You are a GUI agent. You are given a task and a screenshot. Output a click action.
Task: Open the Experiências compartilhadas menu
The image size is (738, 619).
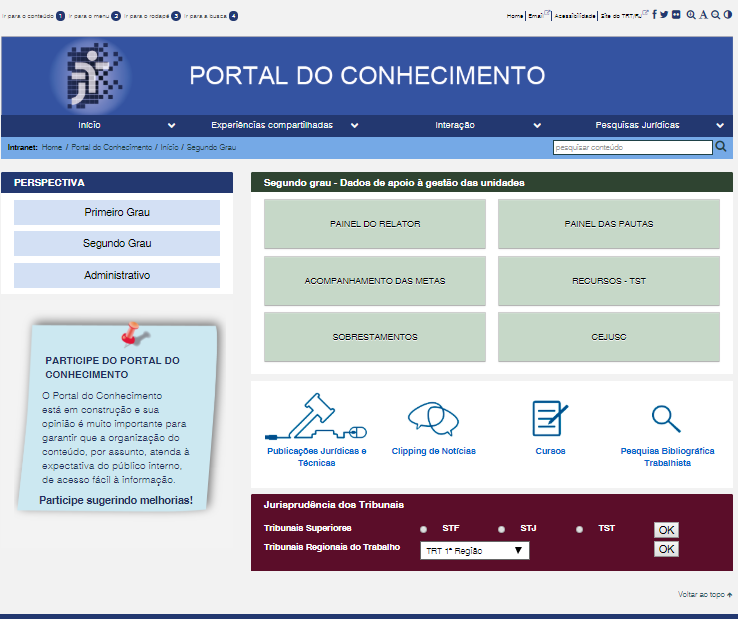tap(271, 126)
